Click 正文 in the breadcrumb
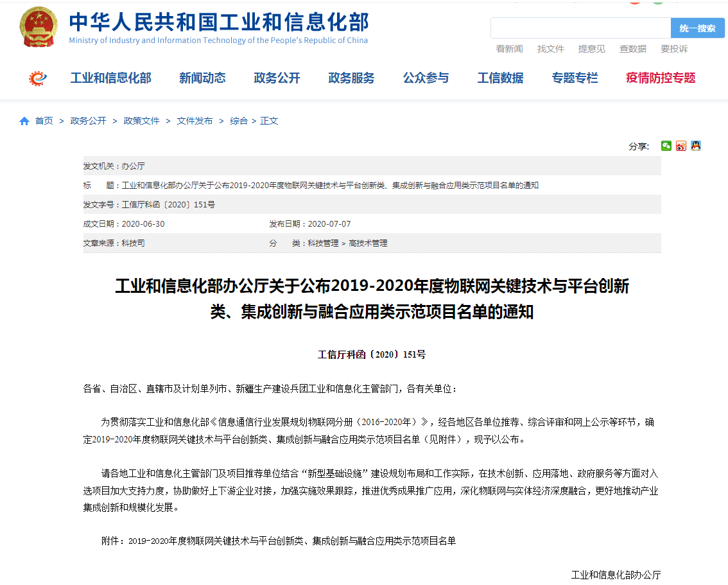This screenshot has width=728, height=585. (x=269, y=121)
